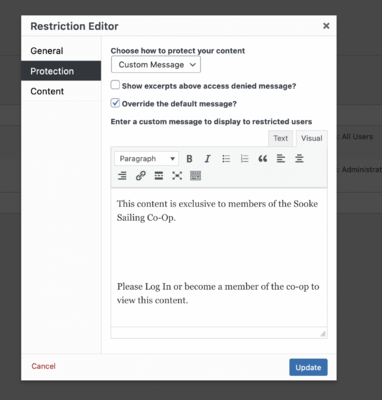Screen dimensions: 382x400
Task: Click 'Choose how to protect your content' label
Action: pos(178,51)
